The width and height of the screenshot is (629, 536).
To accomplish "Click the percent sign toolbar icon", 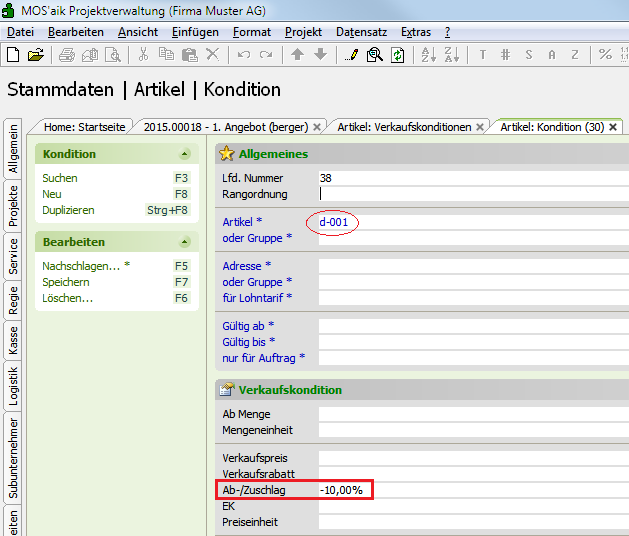I will click(605, 55).
